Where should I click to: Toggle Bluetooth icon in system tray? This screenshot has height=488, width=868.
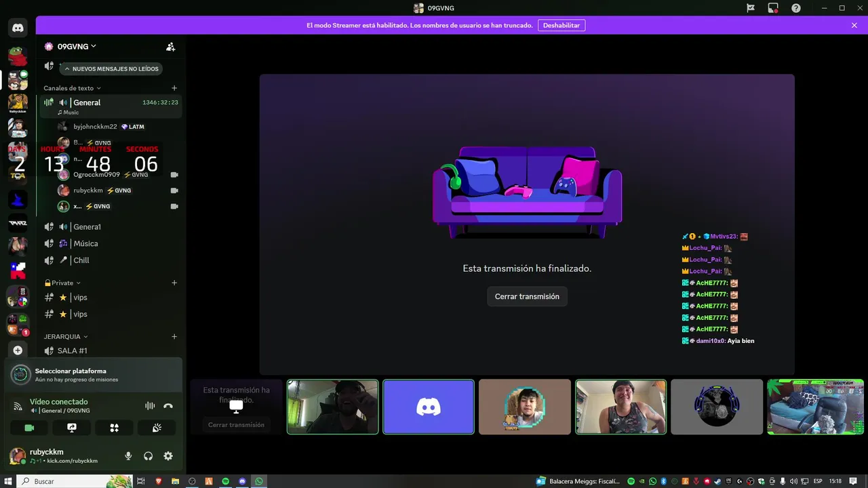(664, 481)
